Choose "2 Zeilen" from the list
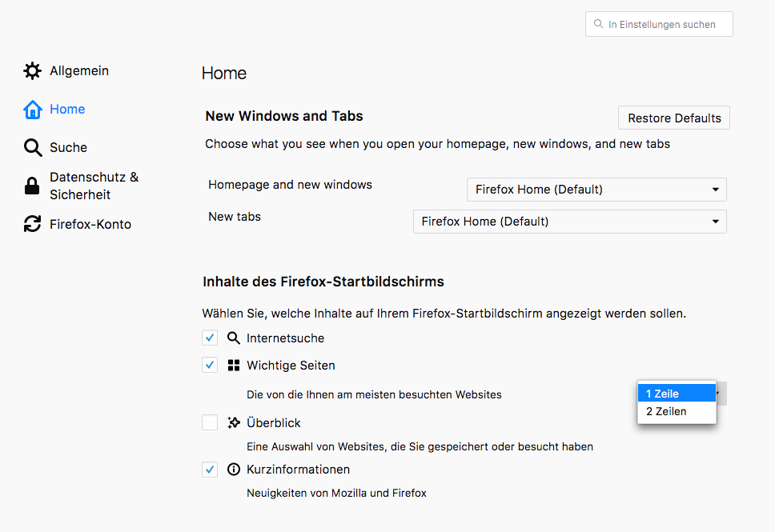This screenshot has width=775, height=532. click(x=677, y=411)
